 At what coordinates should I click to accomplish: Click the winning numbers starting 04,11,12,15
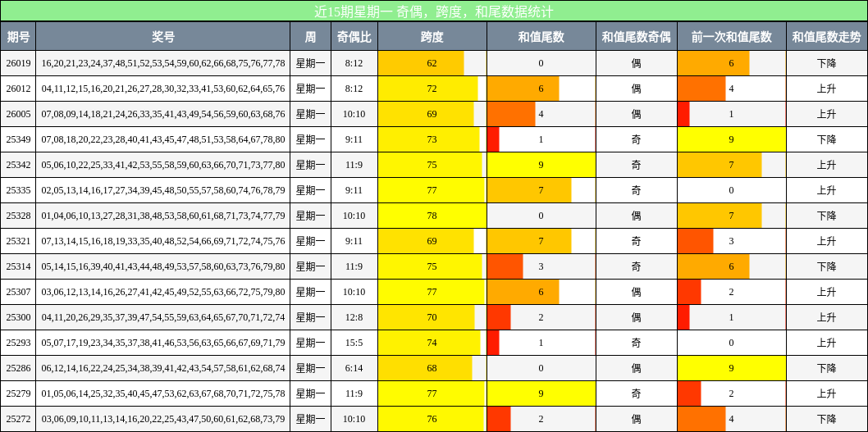point(163,89)
